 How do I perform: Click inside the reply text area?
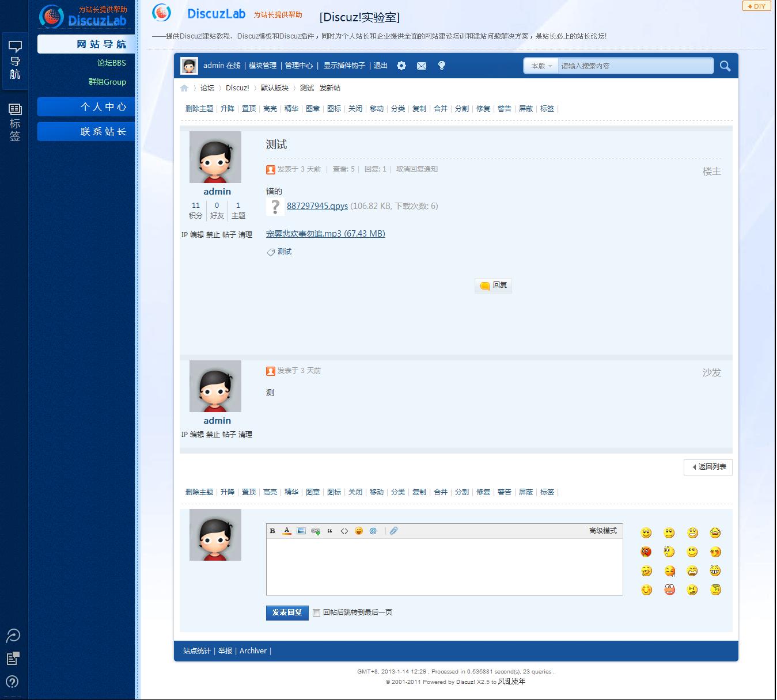click(444, 566)
